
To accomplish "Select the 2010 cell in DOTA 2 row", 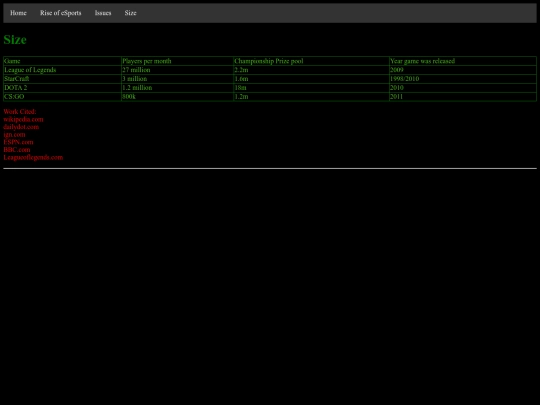I will click(x=463, y=88).
